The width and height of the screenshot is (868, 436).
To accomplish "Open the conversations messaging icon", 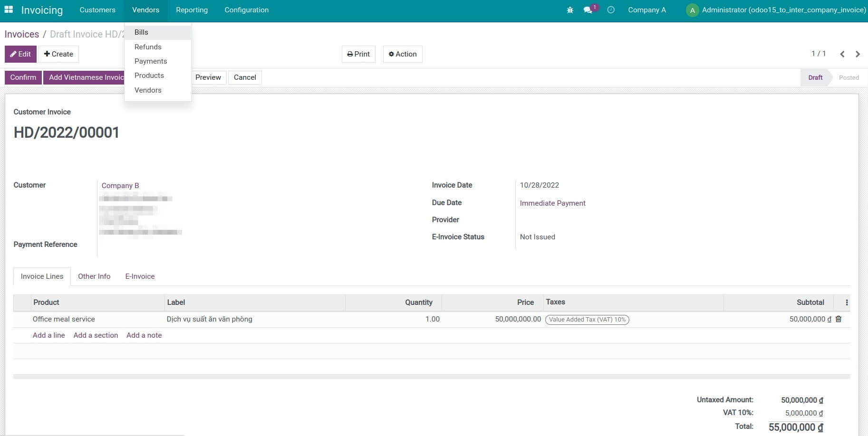I will 587,9.
